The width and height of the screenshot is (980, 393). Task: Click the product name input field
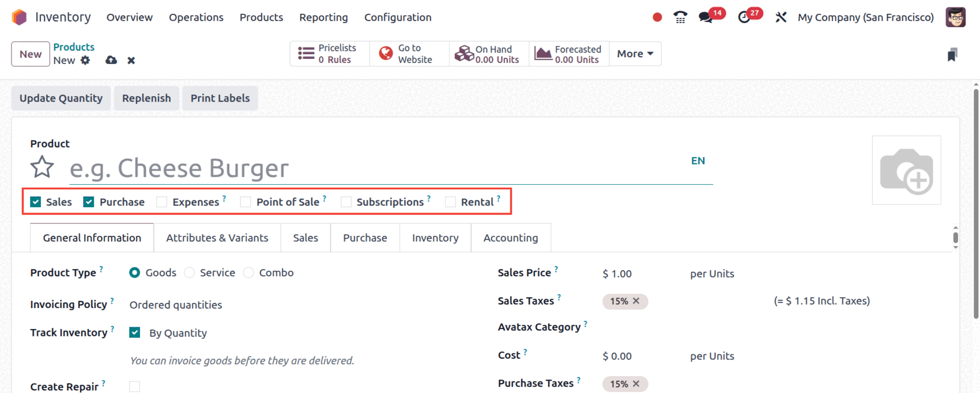click(375, 169)
